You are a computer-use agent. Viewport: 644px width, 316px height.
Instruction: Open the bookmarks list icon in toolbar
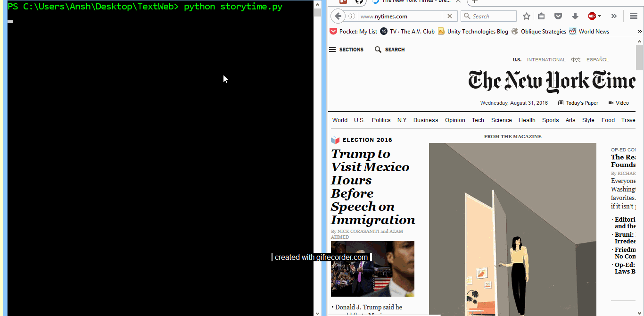tap(541, 16)
